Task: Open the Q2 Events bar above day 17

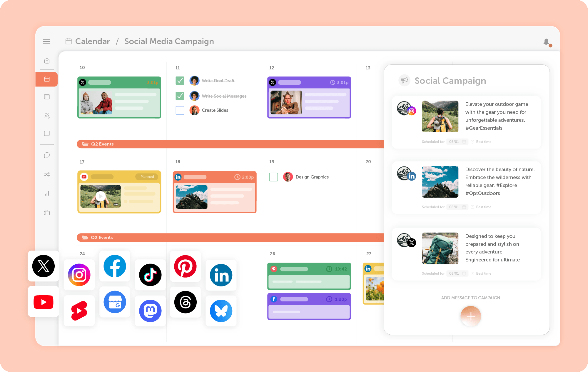Action: click(230, 144)
